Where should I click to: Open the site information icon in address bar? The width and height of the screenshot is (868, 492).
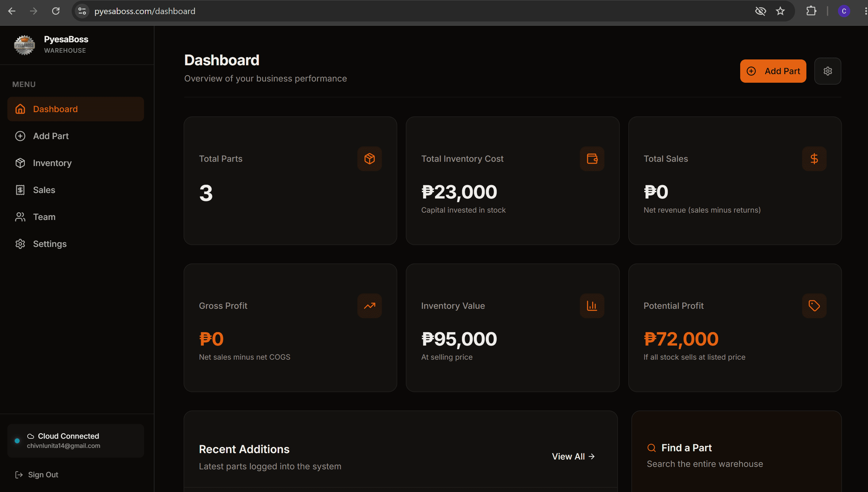pos(82,11)
